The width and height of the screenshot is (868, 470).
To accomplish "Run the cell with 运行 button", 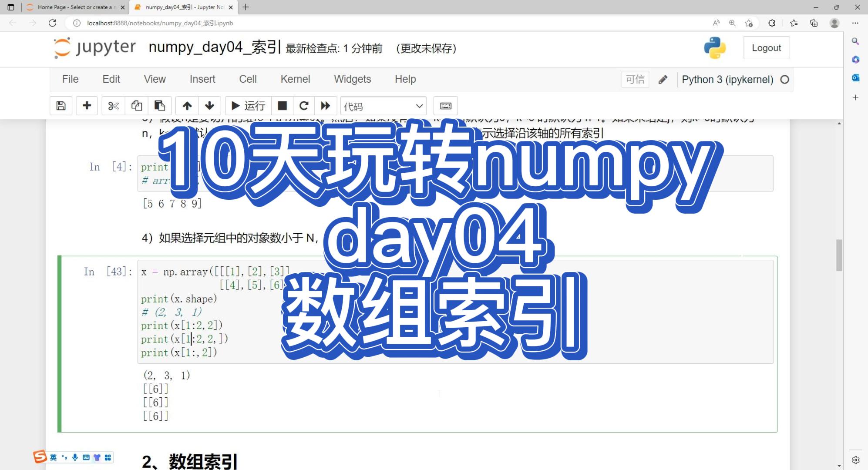I will pyautogui.click(x=248, y=106).
